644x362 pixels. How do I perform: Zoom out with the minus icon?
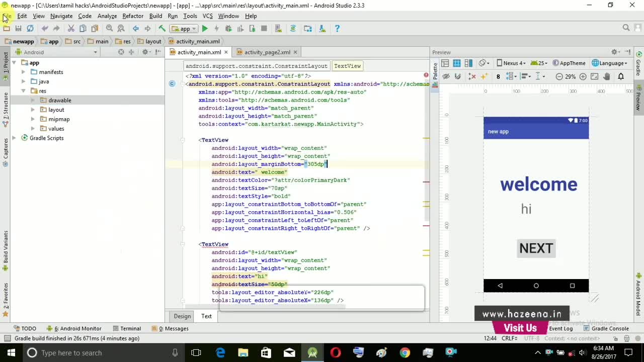(x=559, y=76)
